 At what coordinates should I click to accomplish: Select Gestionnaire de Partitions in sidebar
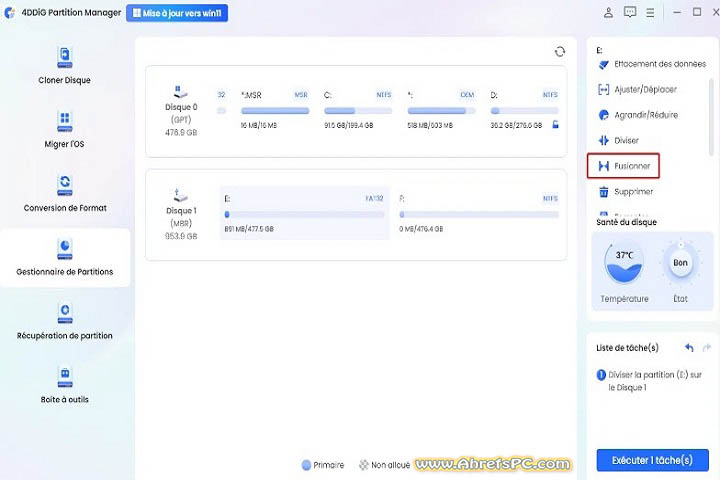point(65,257)
